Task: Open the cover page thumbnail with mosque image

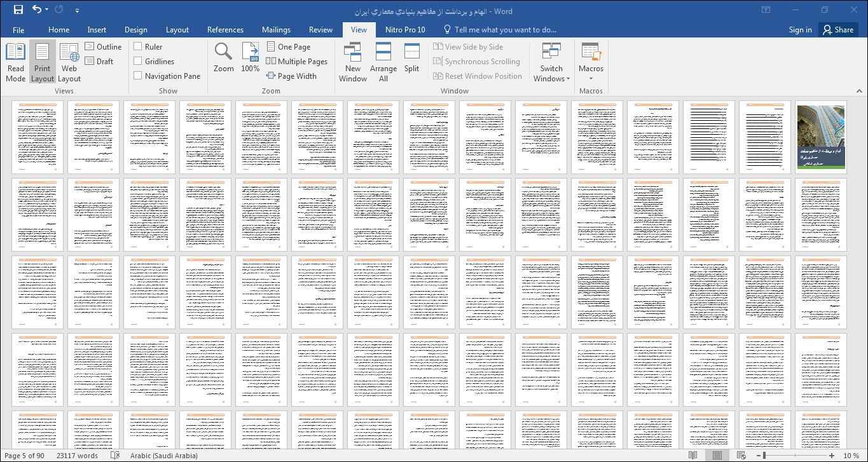Action: 821,137
